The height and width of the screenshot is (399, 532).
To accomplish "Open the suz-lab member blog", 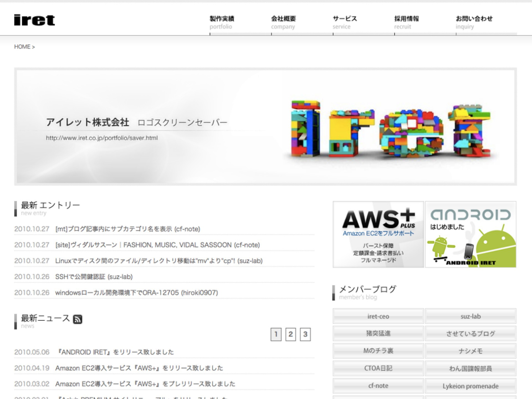I will (x=470, y=316).
